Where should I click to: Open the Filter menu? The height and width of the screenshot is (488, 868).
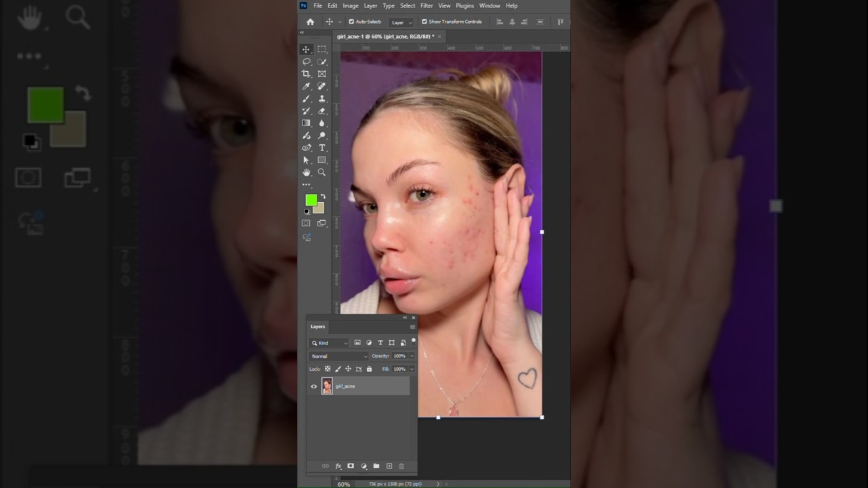coord(427,5)
